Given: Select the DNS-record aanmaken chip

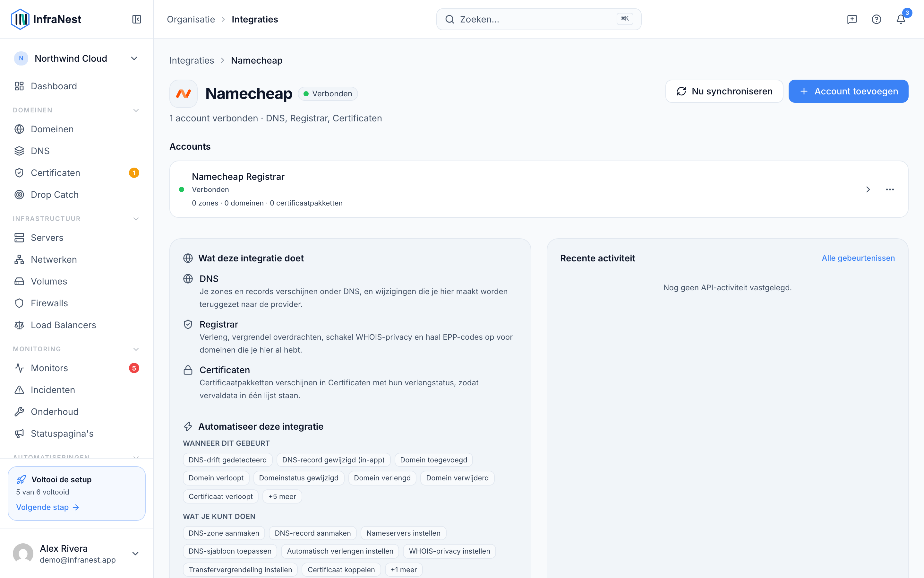Looking at the screenshot, I should click(x=313, y=533).
